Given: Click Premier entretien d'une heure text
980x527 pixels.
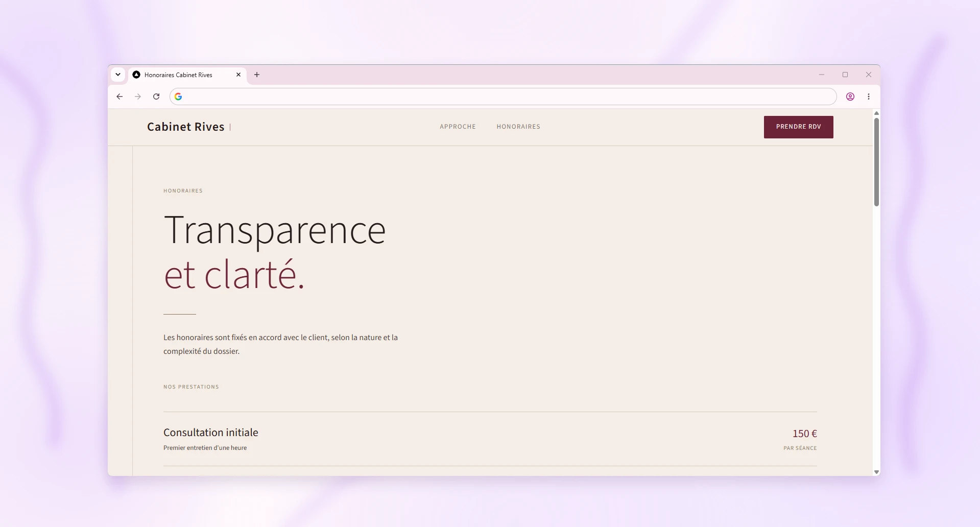Looking at the screenshot, I should tap(205, 448).
